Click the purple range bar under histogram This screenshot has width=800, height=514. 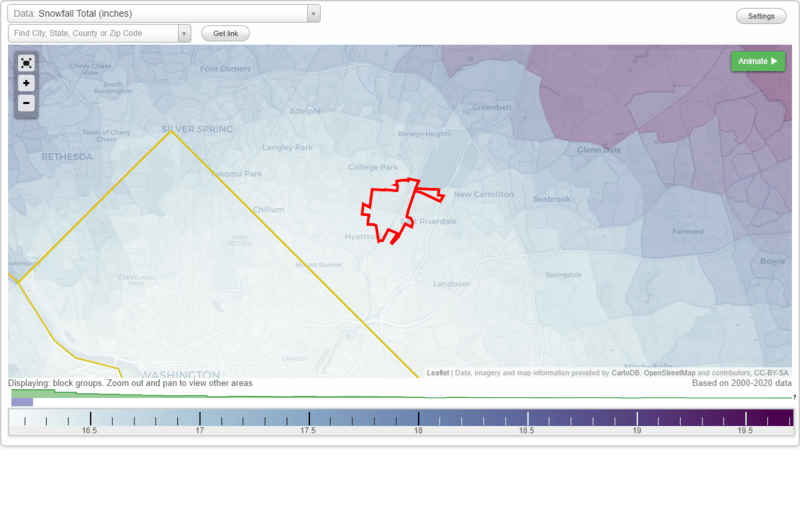pyautogui.click(x=22, y=402)
